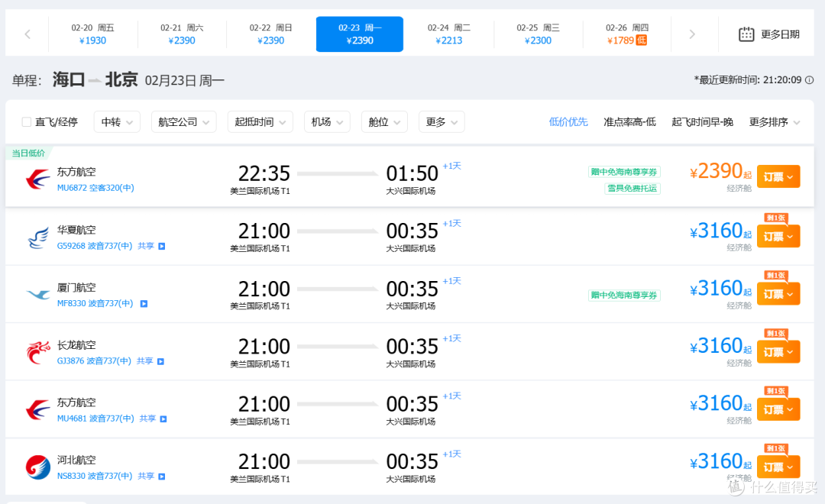Screen dimensions: 825x504
Task: Click the airline logo of MU6872
Action: [x=38, y=179]
